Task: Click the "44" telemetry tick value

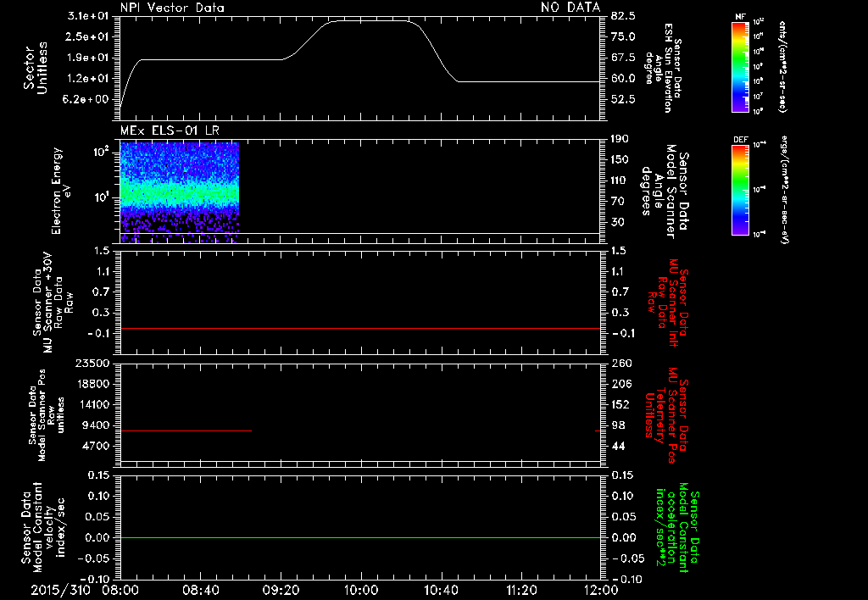Action: pos(618,446)
